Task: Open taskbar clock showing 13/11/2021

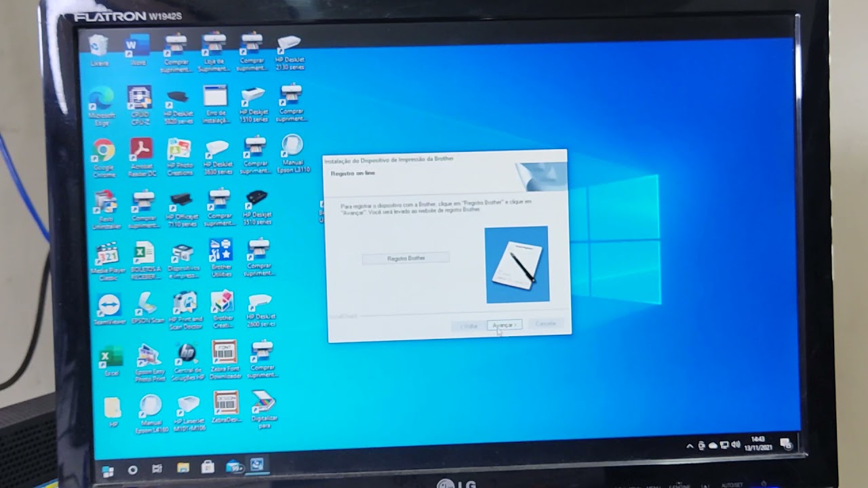Action: 757,444
